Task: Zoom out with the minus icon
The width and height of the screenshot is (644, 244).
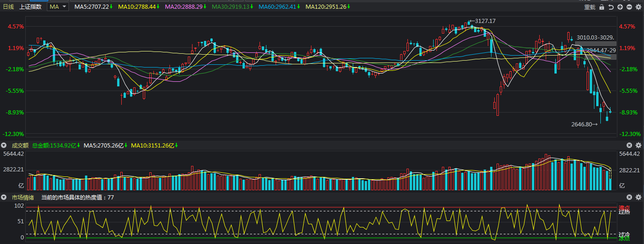Action: 629,7
